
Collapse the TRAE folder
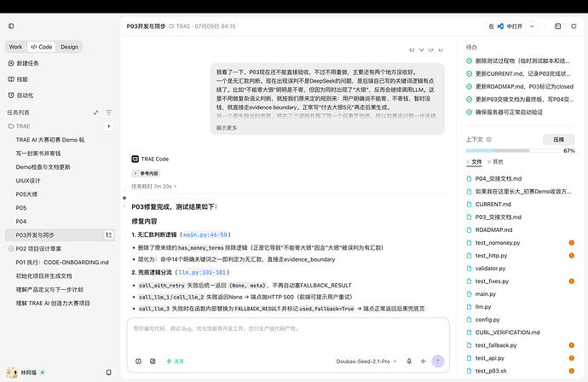point(19,126)
